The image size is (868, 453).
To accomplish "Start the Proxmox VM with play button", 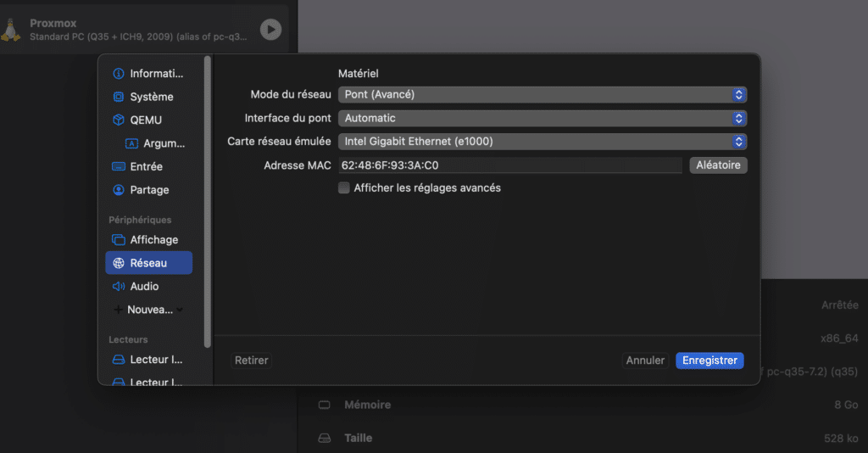I will tap(270, 30).
